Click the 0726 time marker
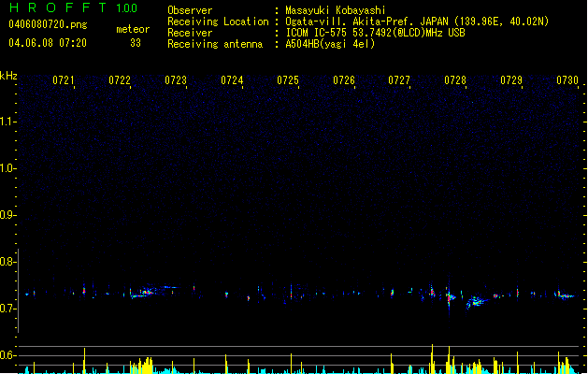This screenshot has height=374, width=588. 344,80
